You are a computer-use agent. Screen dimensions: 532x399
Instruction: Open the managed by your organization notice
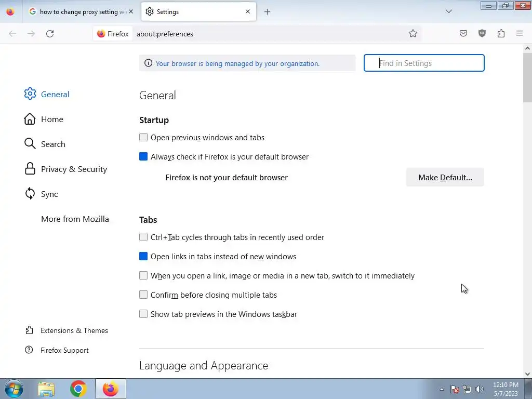tap(237, 63)
